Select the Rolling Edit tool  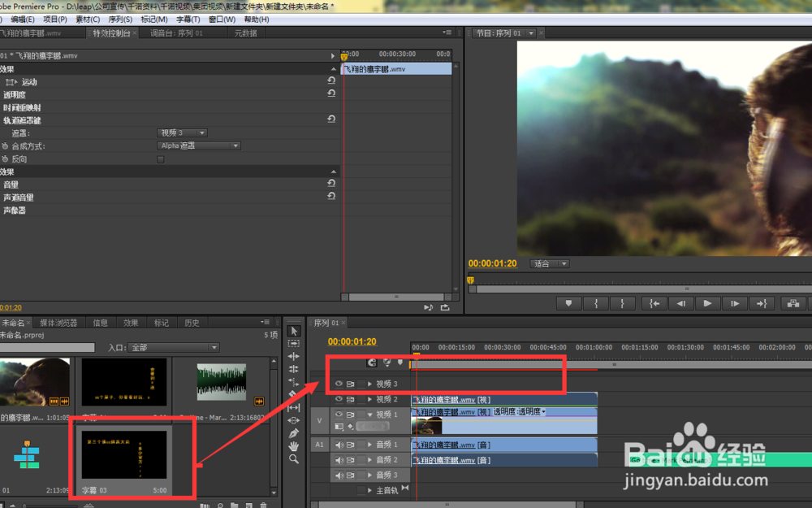[294, 369]
